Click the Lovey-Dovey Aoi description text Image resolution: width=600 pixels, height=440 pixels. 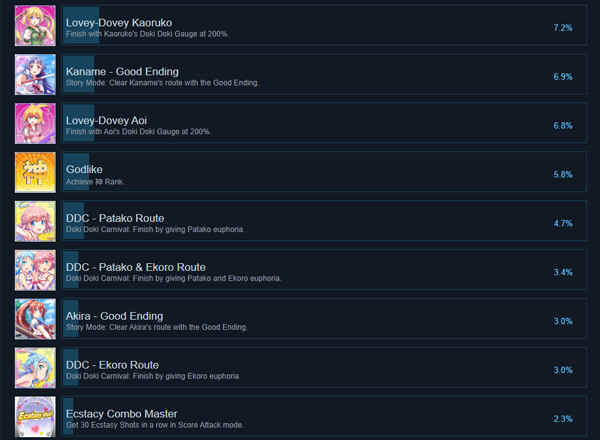coord(138,132)
